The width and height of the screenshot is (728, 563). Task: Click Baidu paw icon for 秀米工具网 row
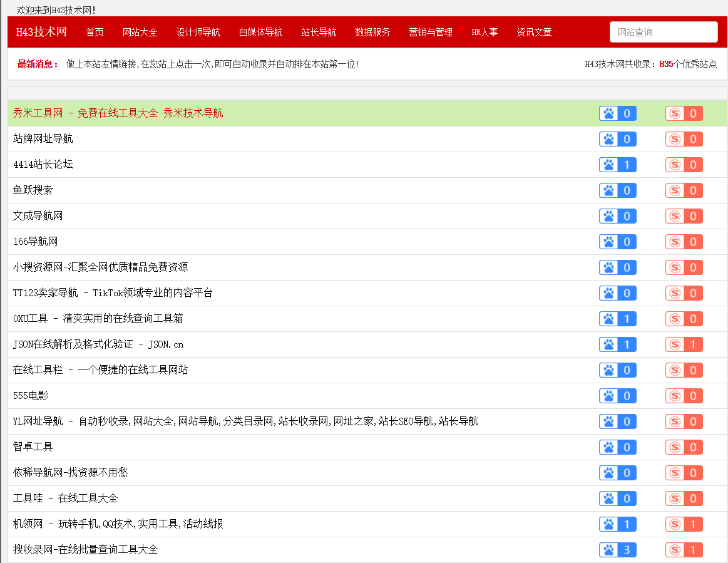pyautogui.click(x=608, y=113)
